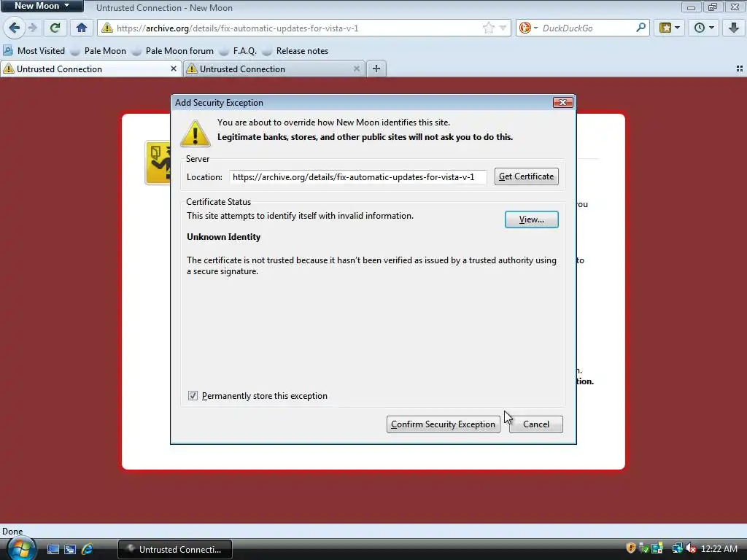This screenshot has width=747, height=560.
Task: Toggle Permanently store this exception checkbox
Action: tap(193, 396)
